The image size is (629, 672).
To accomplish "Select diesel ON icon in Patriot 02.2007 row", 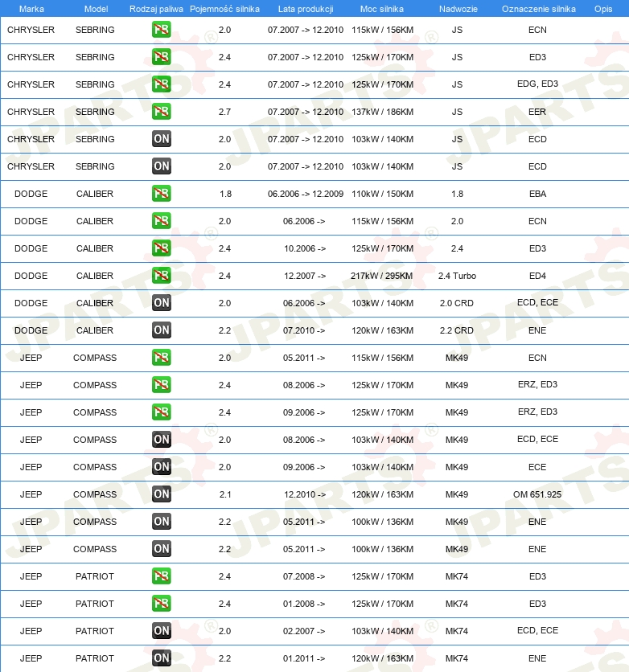I will pos(161,630).
